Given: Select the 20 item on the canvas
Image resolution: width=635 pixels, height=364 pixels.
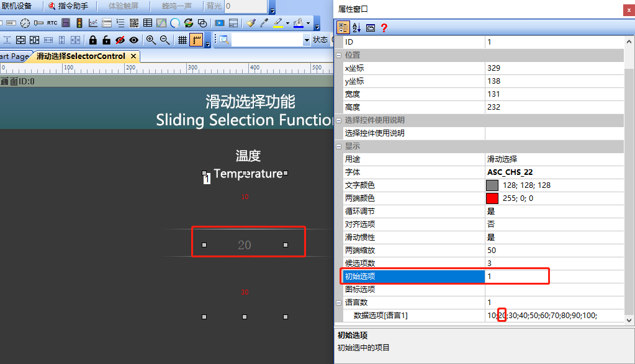Looking at the screenshot, I should 245,245.
